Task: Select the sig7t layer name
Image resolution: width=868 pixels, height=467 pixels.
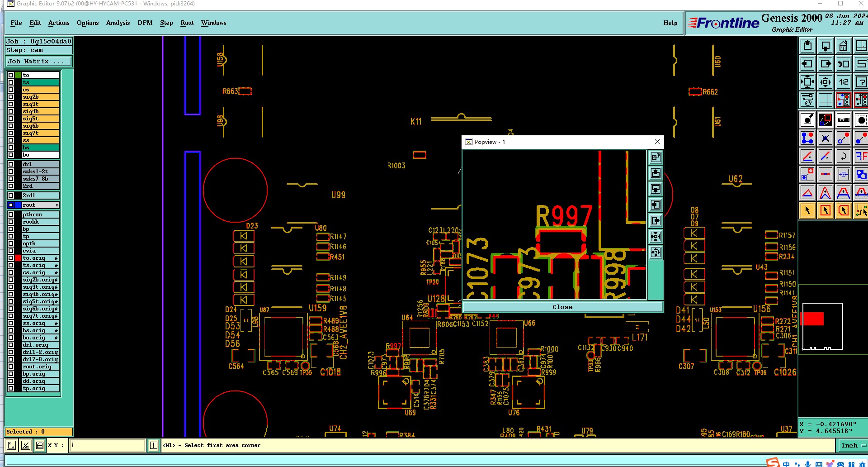Action: [40, 133]
